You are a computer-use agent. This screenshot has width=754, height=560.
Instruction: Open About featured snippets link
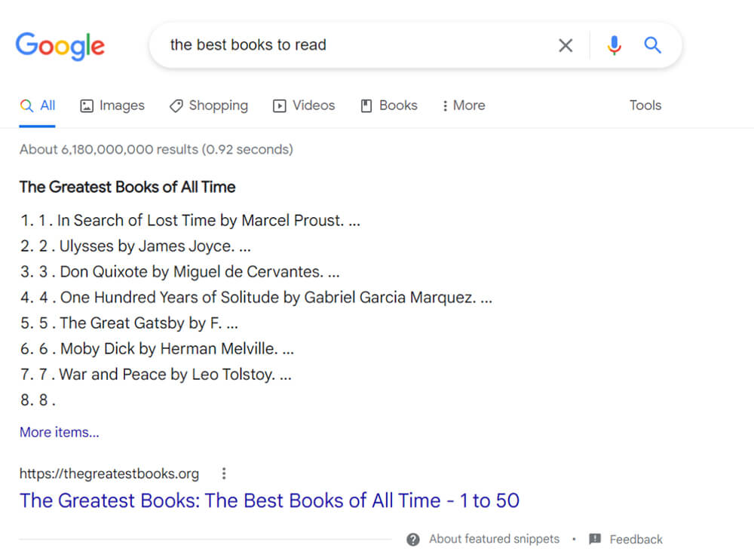[x=494, y=539]
